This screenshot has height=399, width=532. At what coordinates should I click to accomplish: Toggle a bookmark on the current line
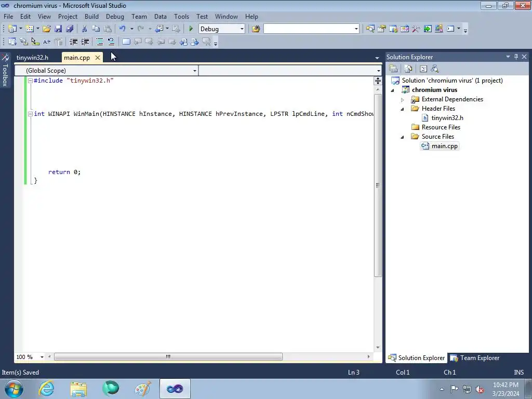[126, 42]
